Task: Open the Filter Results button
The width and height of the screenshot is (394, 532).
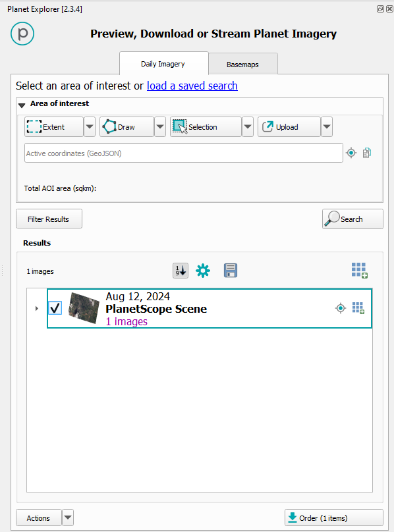Action: click(49, 219)
